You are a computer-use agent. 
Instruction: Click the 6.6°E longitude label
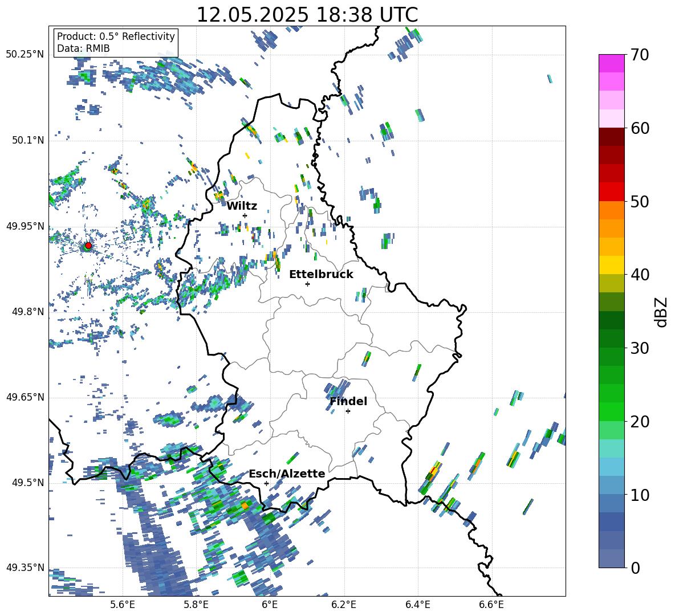point(491,605)
